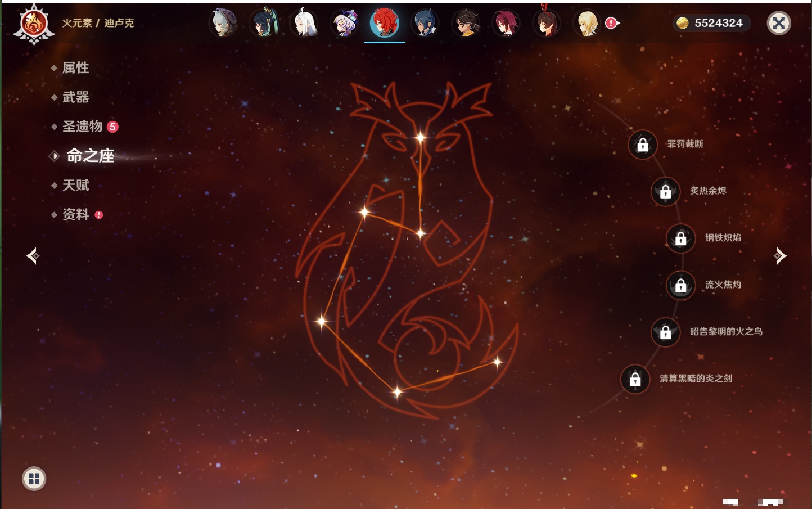Open the four-square grid menu button
812x509 pixels.
(34, 479)
